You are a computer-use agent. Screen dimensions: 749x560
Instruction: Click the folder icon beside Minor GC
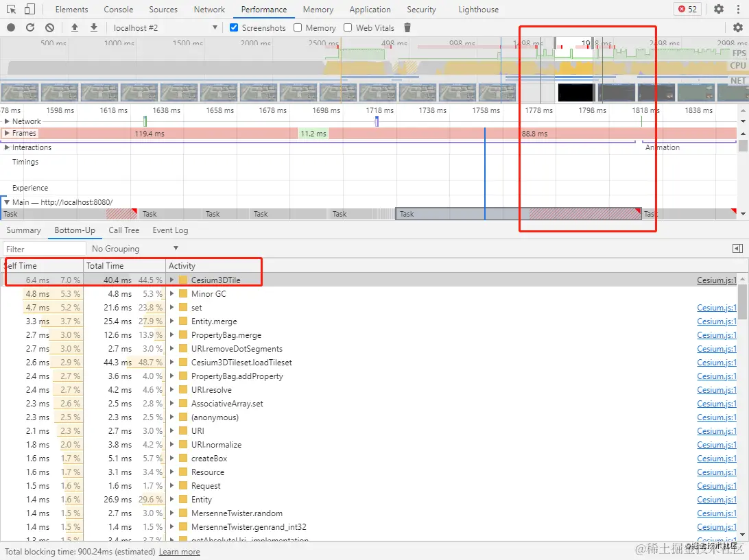[183, 293]
